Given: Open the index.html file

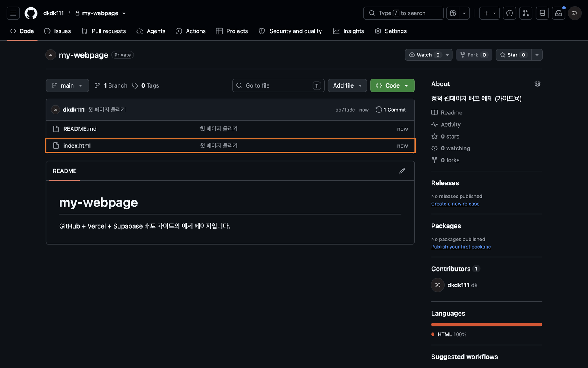Looking at the screenshot, I should coord(77,146).
